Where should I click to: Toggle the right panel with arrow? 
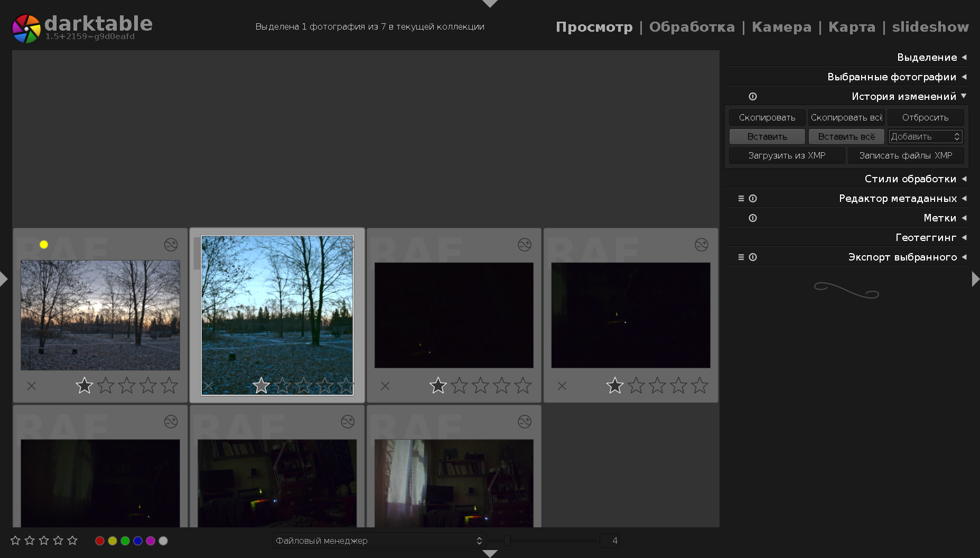tap(976, 279)
